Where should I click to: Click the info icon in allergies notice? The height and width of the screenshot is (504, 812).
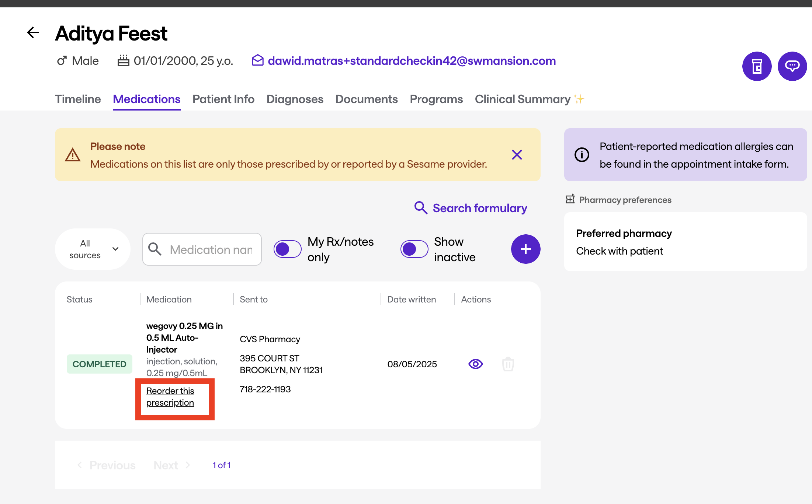point(582,155)
